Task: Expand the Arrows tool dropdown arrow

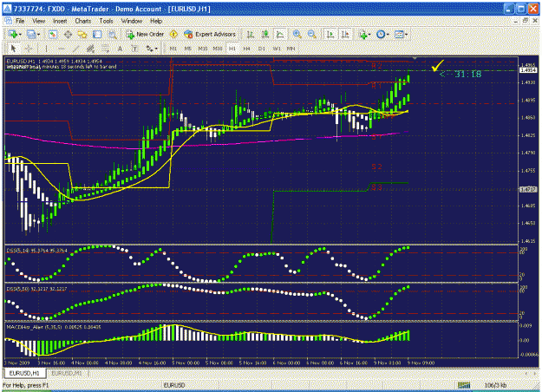Action: coord(156,49)
